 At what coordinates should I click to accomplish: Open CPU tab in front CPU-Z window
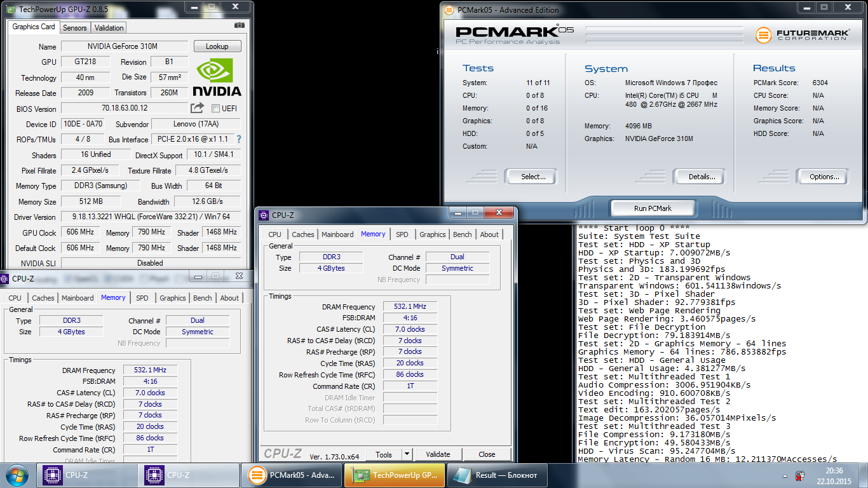[275, 234]
